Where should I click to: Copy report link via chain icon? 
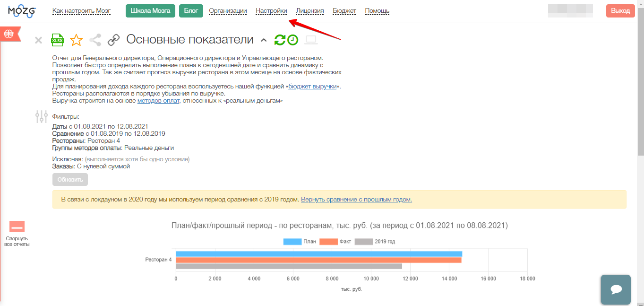coord(113,40)
